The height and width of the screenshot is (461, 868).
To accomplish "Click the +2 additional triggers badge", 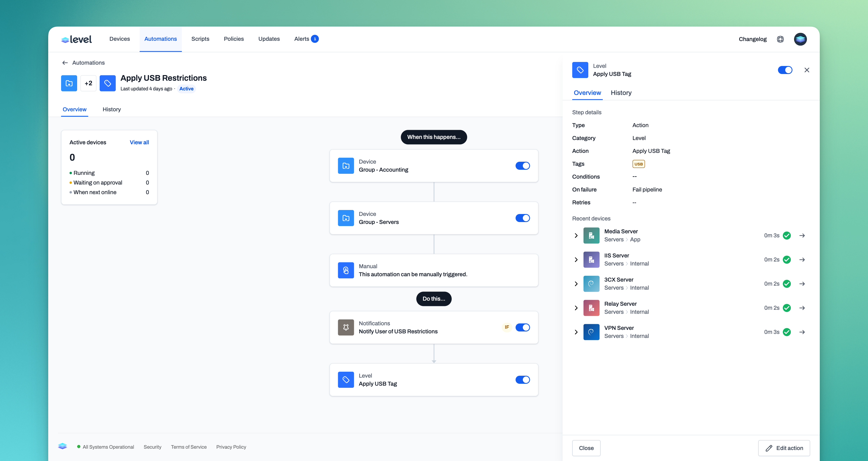I will (88, 83).
